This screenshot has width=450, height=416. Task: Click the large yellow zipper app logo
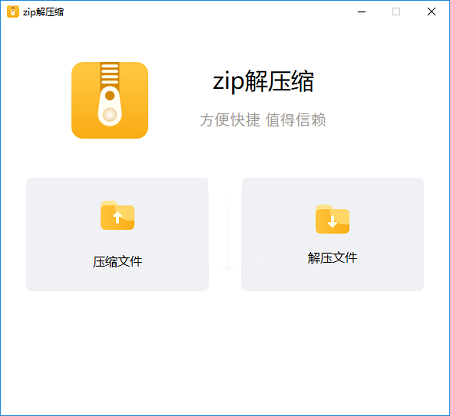pos(110,100)
